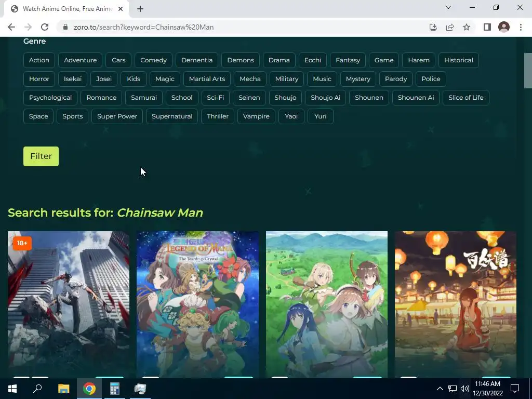Image resolution: width=532 pixels, height=399 pixels.
Task: Open the Chrome profile avatar
Action: pyautogui.click(x=504, y=27)
